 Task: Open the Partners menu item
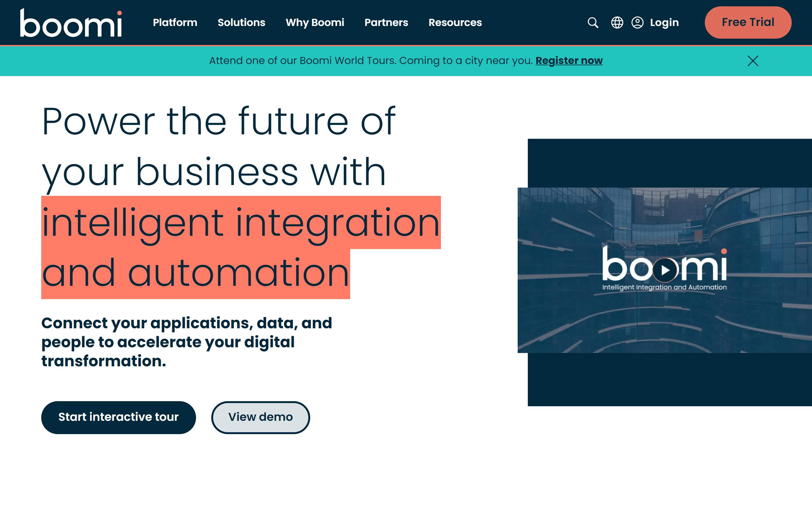pyautogui.click(x=386, y=23)
